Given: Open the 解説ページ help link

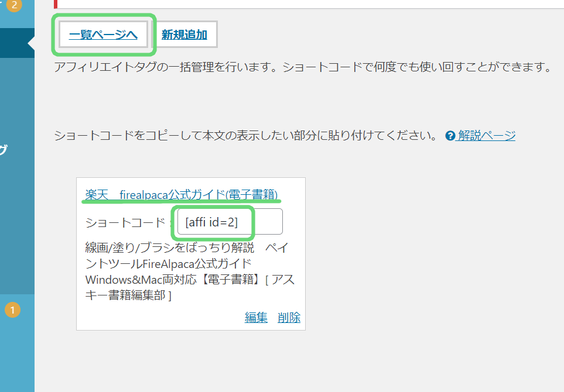Looking at the screenshot, I should (486, 136).
